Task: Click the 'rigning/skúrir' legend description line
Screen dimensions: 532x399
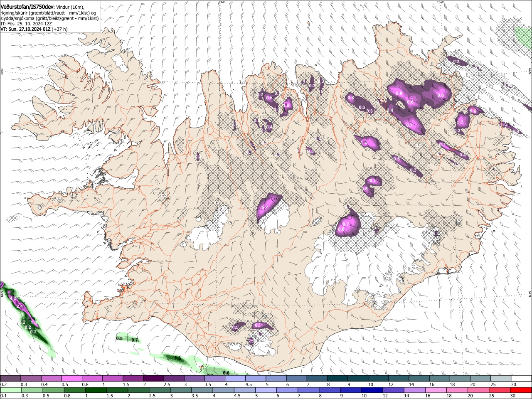Action: pos(48,13)
